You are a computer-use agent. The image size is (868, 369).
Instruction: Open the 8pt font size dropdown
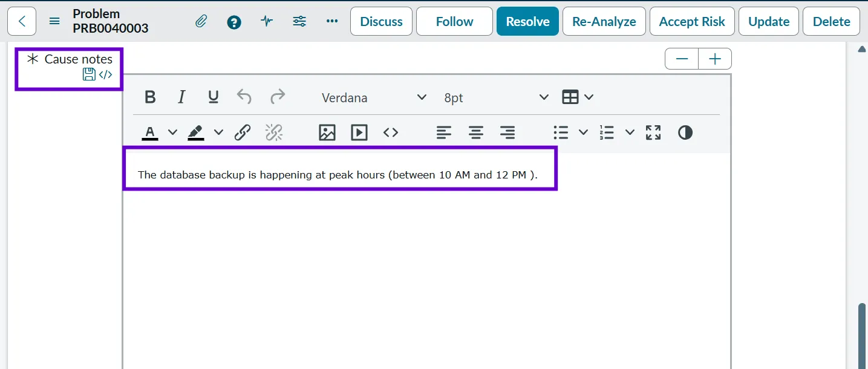[x=496, y=97]
